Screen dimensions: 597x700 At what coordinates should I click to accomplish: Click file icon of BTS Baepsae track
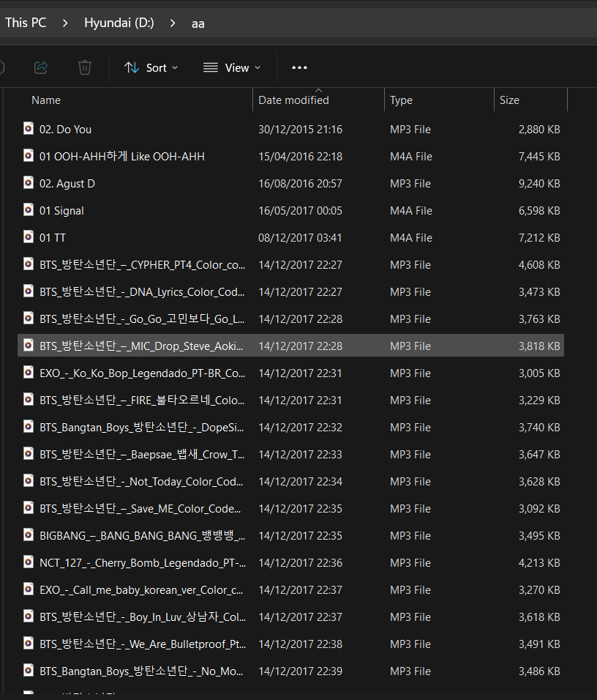(29, 454)
